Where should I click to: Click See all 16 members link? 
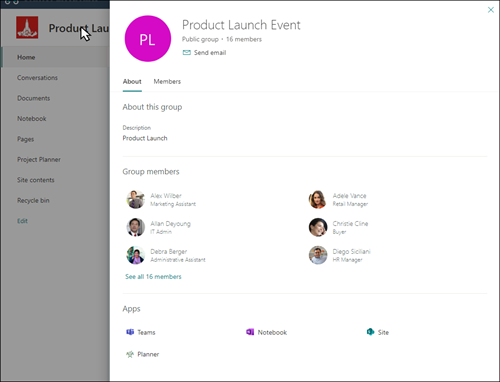153,277
